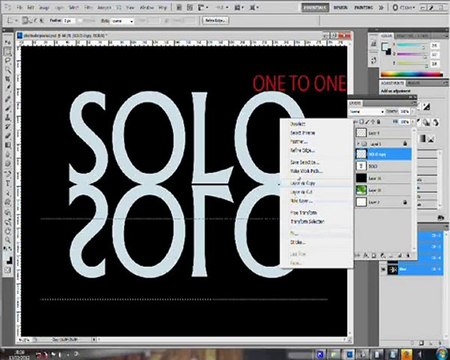Switch to the Design workspace
Screen dimensions: 450x360
(x=340, y=7)
